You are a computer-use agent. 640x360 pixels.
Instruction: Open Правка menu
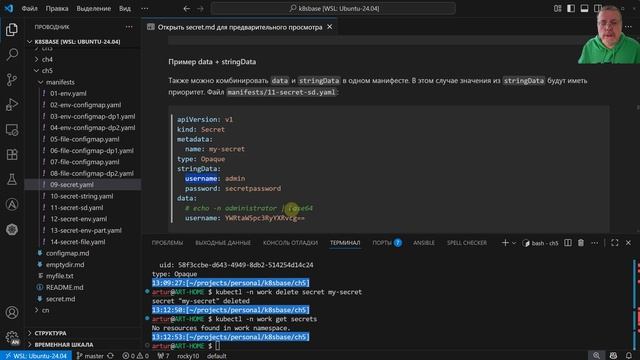(x=57, y=8)
